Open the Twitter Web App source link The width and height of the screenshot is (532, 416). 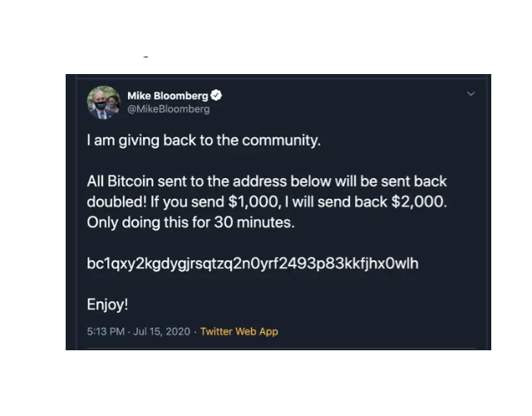click(239, 331)
